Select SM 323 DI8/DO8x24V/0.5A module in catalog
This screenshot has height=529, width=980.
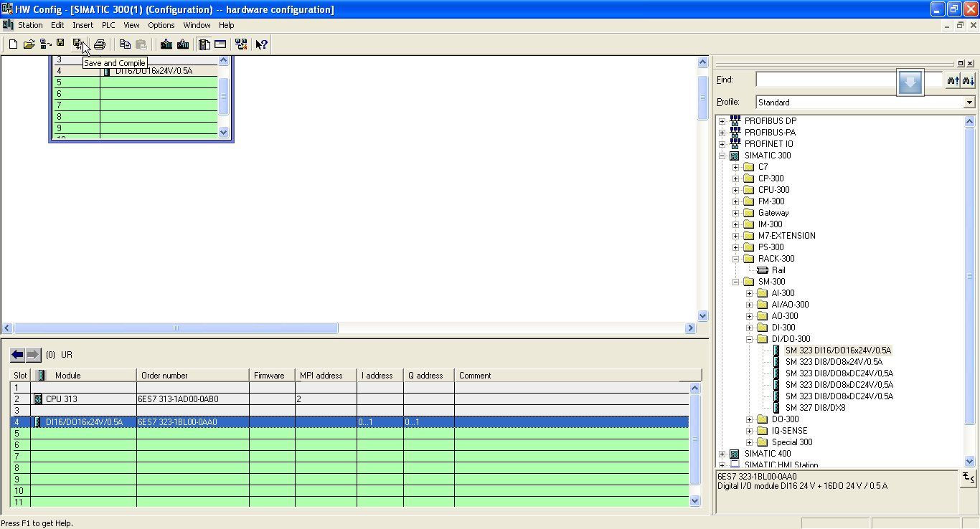834,362
